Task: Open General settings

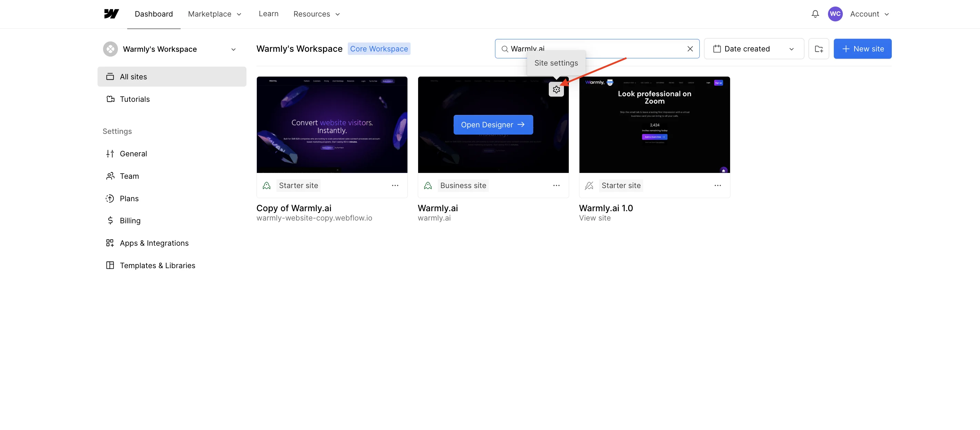Action: coord(172,154)
